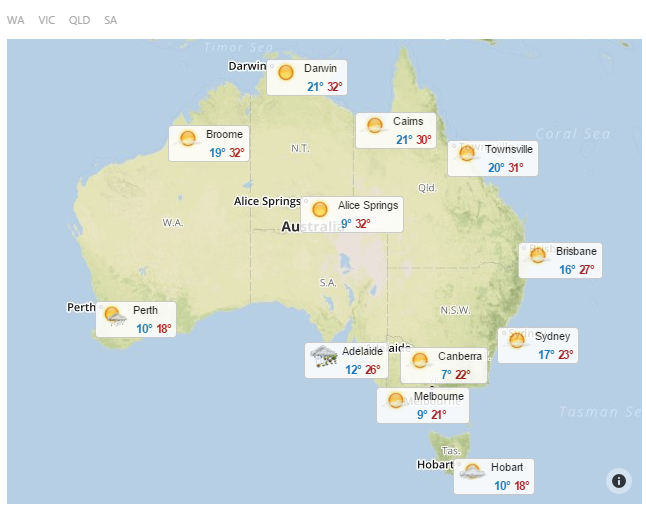Viewport: 646px width, 509px height.
Task: Click the Adelaide temperature range 12° 26°
Action: pyautogui.click(x=362, y=370)
